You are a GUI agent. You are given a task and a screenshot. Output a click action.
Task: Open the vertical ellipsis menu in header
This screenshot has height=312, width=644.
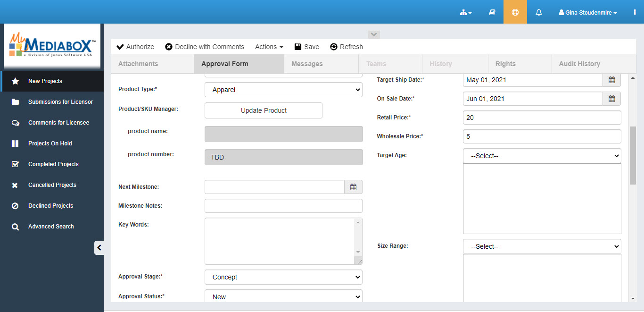[635, 13]
